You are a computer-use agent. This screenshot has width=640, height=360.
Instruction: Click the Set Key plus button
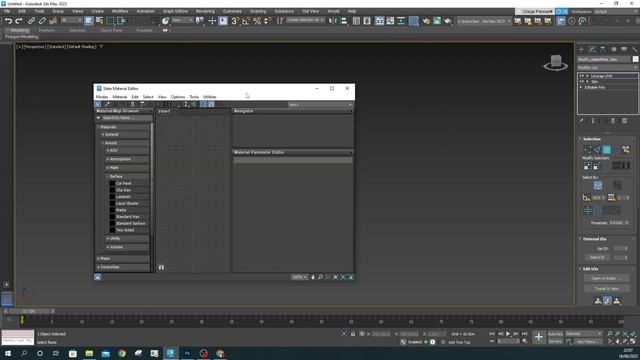click(539, 337)
